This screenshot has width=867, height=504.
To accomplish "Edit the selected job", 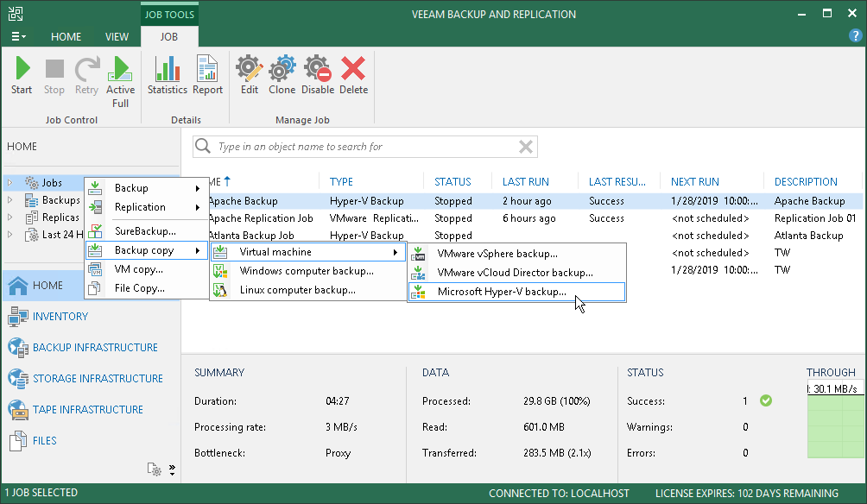I will (x=250, y=76).
